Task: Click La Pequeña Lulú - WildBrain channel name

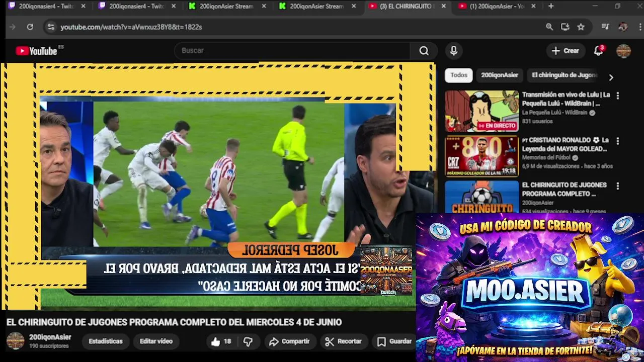Action: click(x=554, y=113)
